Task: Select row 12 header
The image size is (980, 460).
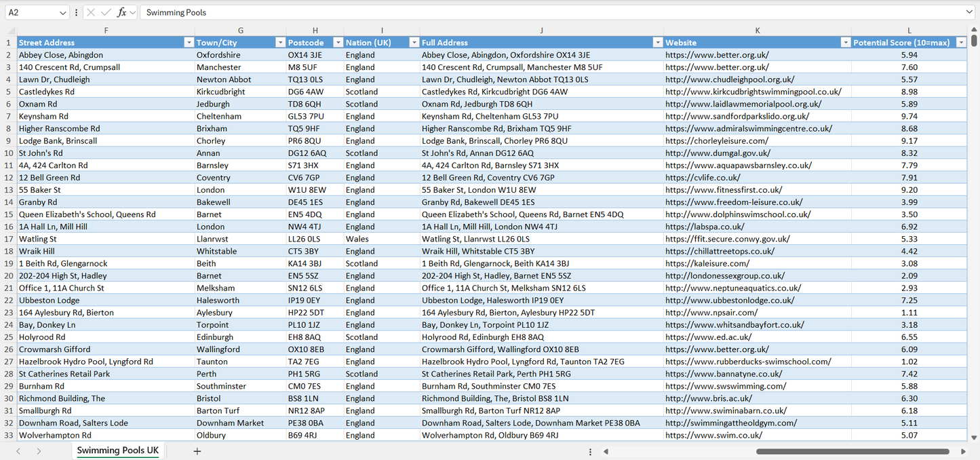Action: point(9,178)
